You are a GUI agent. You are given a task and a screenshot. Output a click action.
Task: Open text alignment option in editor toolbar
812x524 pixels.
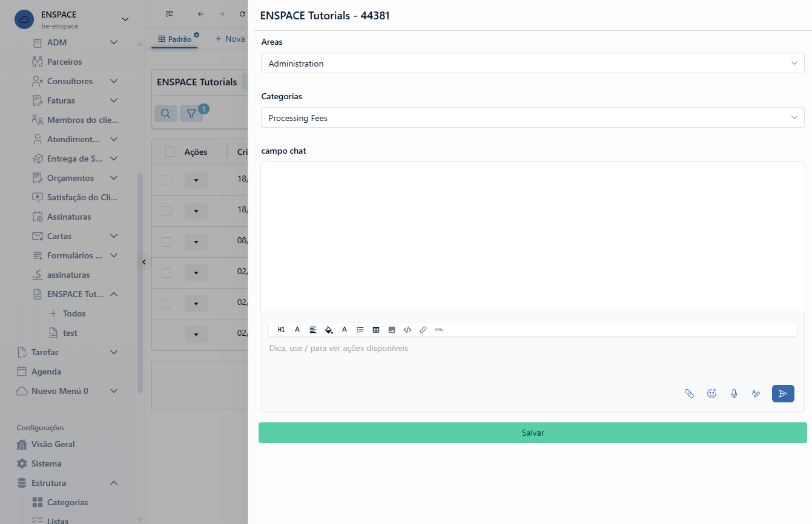tap(313, 330)
